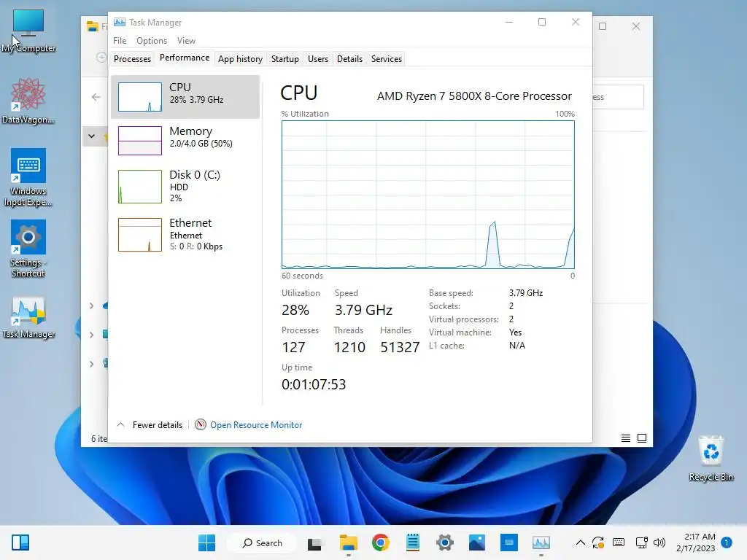Open Task Manager desktop shortcut

[x=28, y=318]
